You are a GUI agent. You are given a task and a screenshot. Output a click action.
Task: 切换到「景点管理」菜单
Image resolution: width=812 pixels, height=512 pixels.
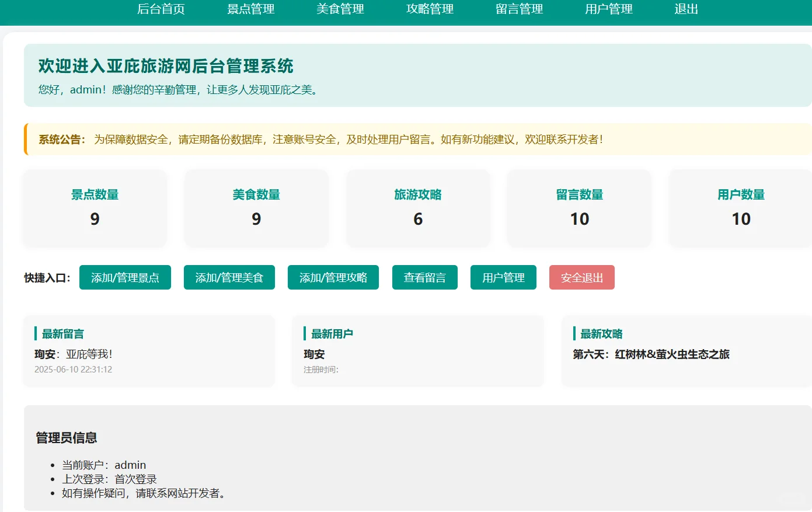click(x=250, y=9)
